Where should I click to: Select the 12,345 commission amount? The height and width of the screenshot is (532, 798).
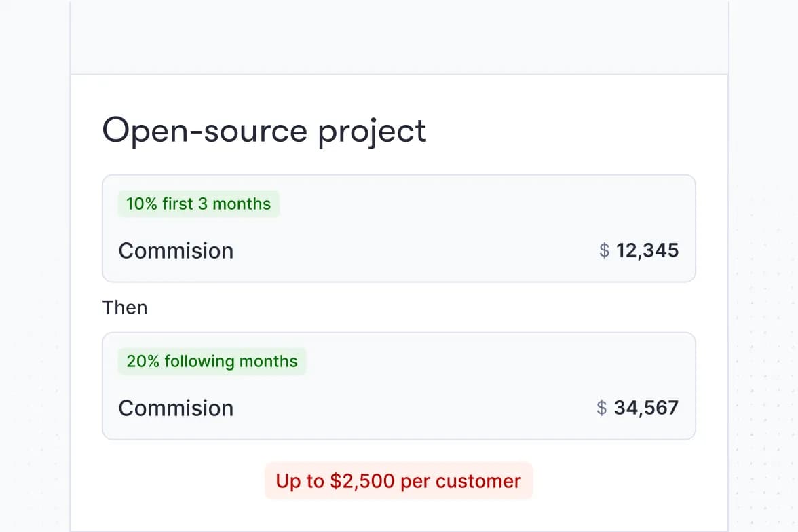(x=647, y=250)
